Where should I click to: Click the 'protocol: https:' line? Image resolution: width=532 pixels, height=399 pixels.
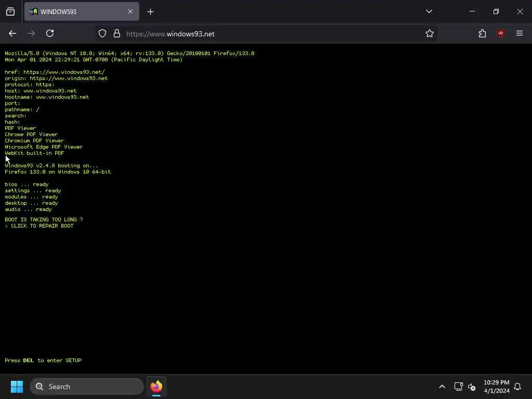tap(30, 85)
